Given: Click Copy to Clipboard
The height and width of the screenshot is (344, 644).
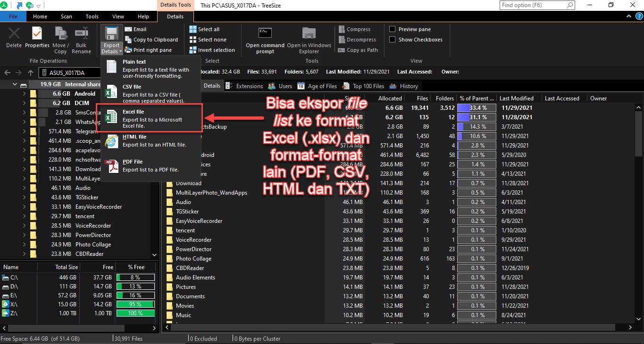Looking at the screenshot, I should (x=151, y=40).
